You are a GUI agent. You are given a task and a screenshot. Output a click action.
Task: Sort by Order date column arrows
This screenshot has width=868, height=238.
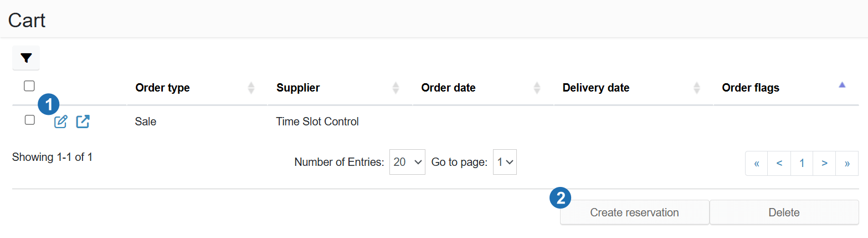pos(537,88)
